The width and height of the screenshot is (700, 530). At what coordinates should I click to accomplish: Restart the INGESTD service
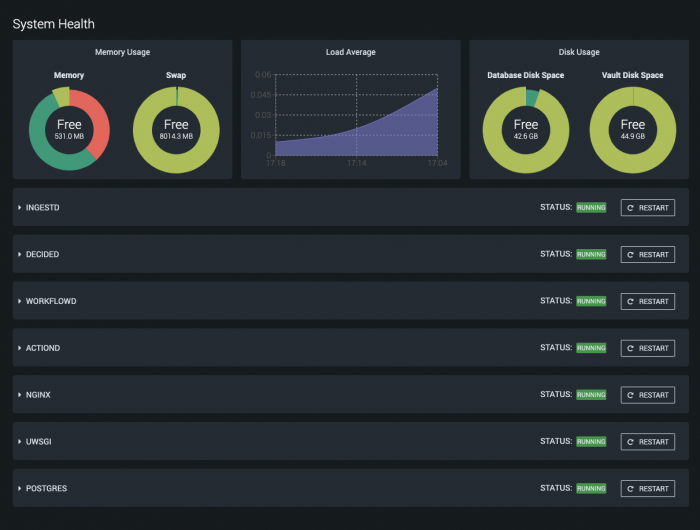coord(647,208)
